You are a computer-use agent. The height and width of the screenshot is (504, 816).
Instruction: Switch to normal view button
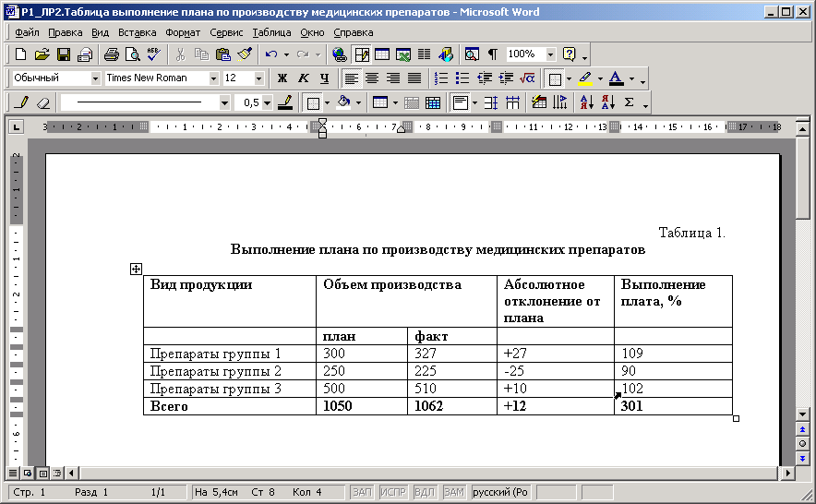point(13,474)
